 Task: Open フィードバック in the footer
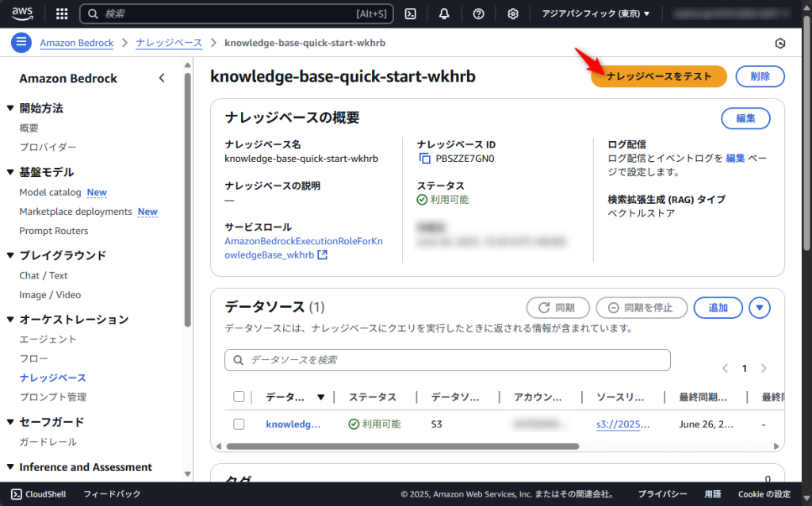tap(112, 494)
